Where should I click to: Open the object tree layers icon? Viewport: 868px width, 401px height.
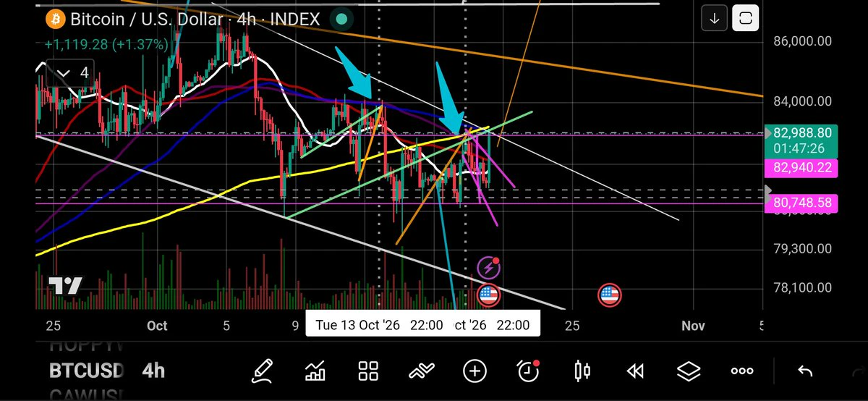689,371
